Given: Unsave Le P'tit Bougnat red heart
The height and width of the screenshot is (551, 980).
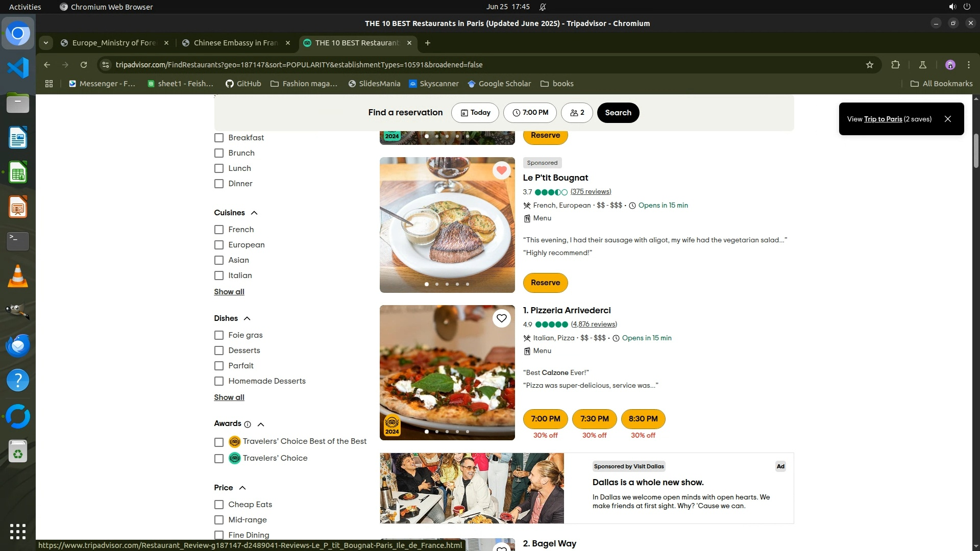Looking at the screenshot, I should 501,170.
